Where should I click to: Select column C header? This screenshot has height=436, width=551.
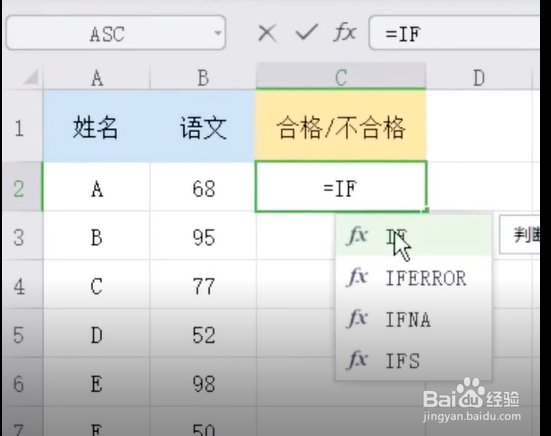tap(341, 76)
